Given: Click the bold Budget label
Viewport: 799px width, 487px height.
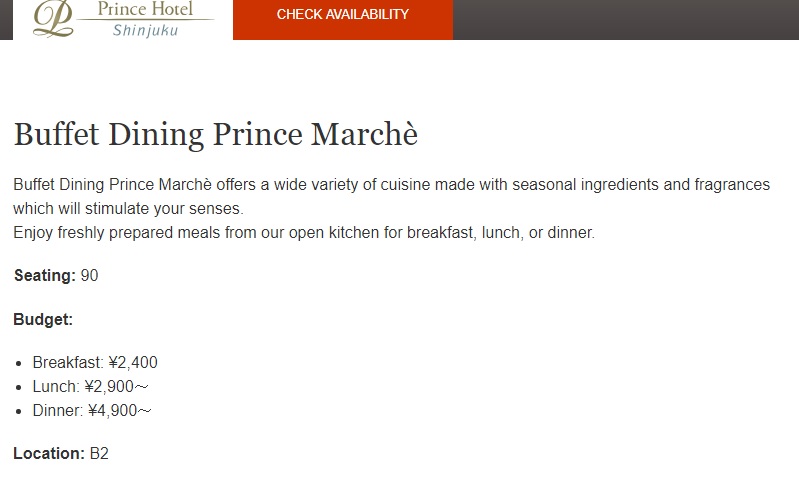Looking at the screenshot, I should 43,319.
